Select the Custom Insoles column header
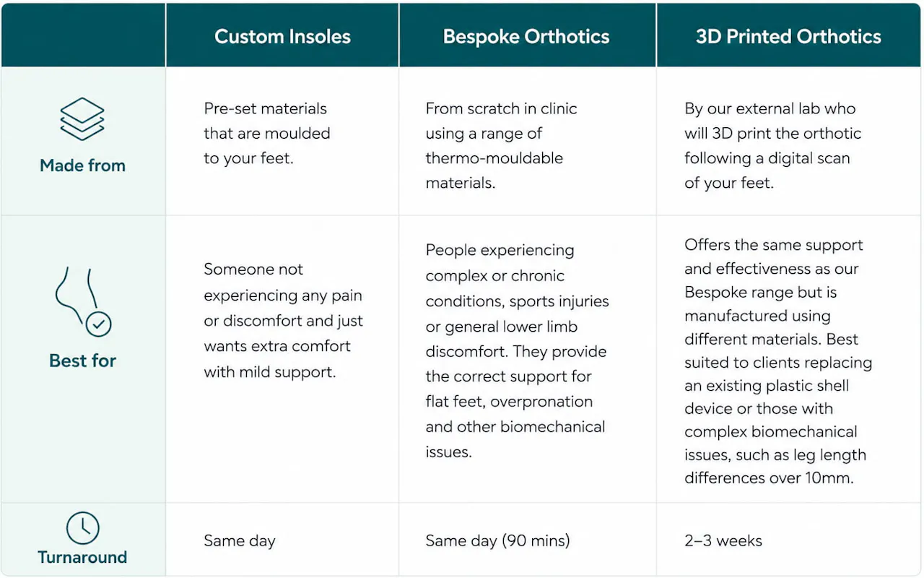Screen dimensions: 924x578 [x=282, y=37]
